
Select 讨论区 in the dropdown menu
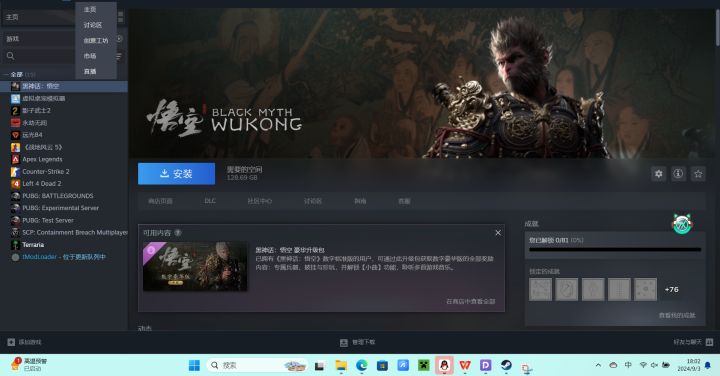(x=93, y=25)
